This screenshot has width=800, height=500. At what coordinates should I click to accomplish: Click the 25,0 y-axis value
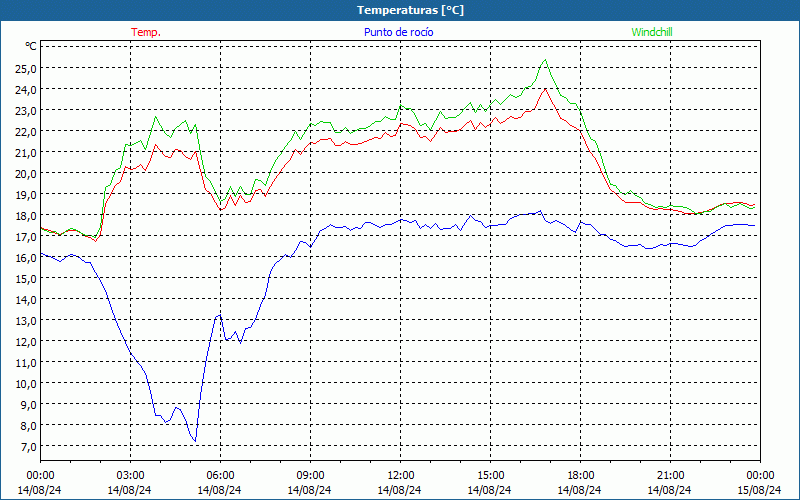click(26, 68)
